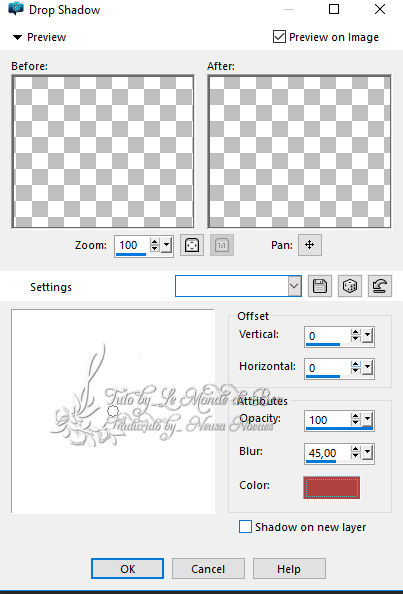Enable Shadow on new layer checkbox
Image resolution: width=403 pixels, height=594 pixels.
click(x=245, y=527)
